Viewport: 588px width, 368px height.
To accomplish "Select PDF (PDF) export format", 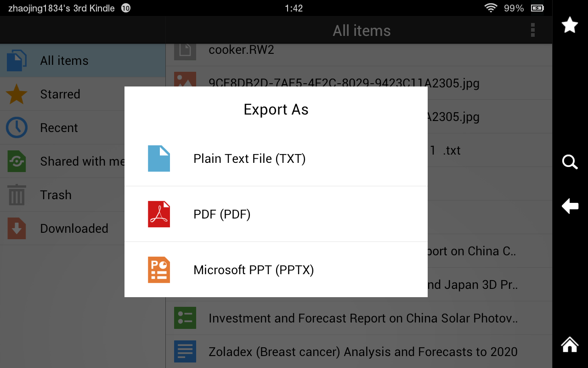I will coord(222,214).
